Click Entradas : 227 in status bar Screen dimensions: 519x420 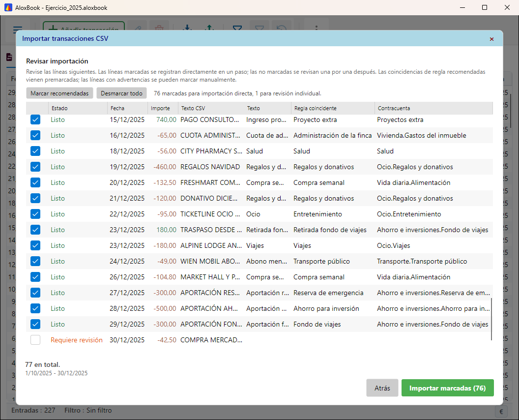(33, 410)
